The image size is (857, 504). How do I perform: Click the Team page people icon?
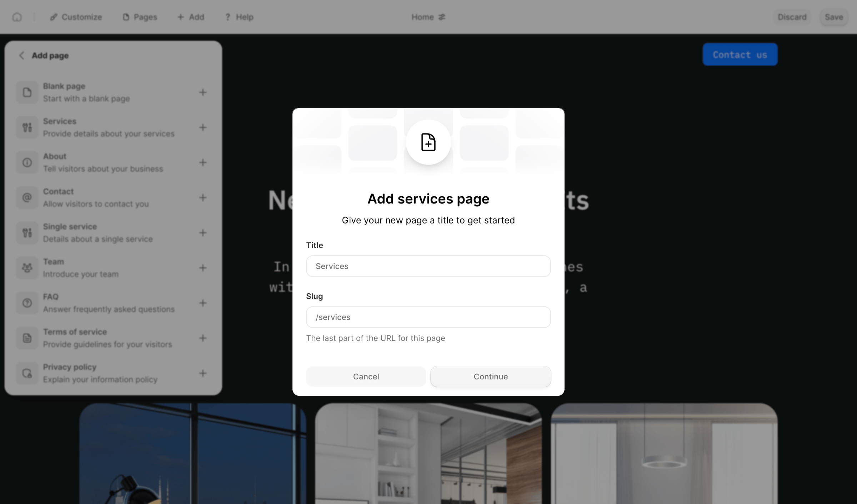(x=27, y=268)
